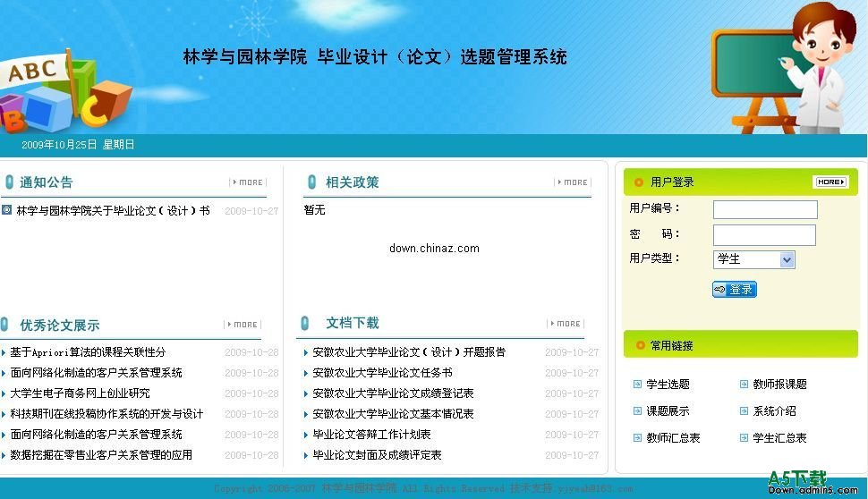Viewport: 868px width, 499px height.
Task: Click bullet arrow before 基于Apriori算法 entry
Action: pyautogui.click(x=4, y=352)
